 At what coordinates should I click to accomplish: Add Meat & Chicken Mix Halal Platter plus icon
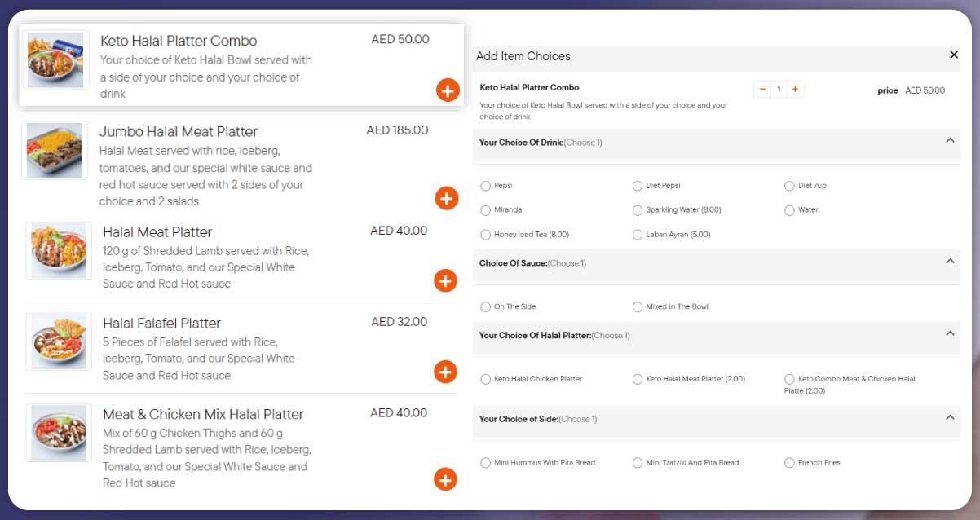tap(445, 480)
